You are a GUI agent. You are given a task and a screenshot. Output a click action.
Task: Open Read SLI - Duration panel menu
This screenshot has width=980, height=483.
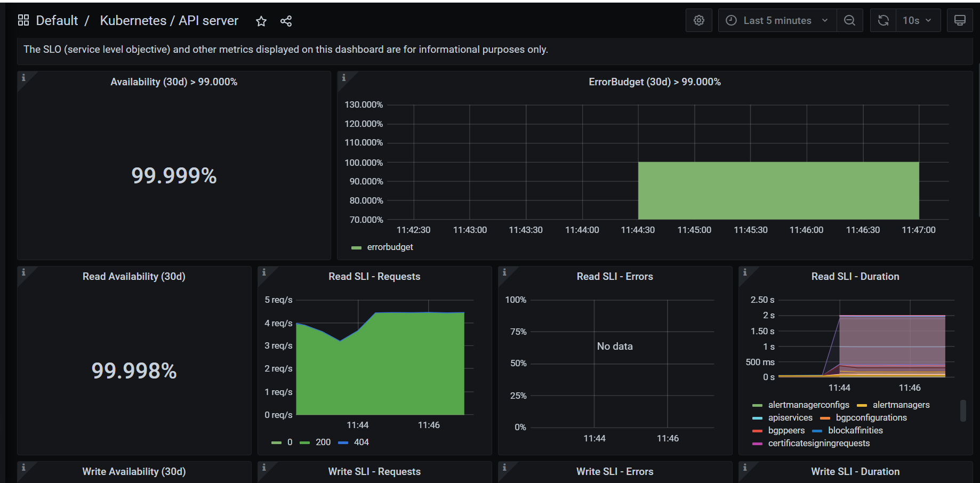coord(855,276)
